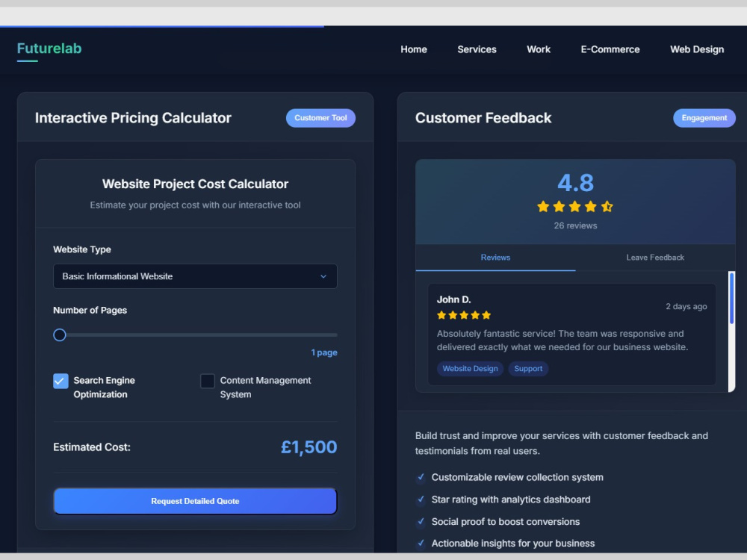The height and width of the screenshot is (560, 747).
Task: Click checkmark beside Actionable insights for your business
Action: click(x=421, y=544)
